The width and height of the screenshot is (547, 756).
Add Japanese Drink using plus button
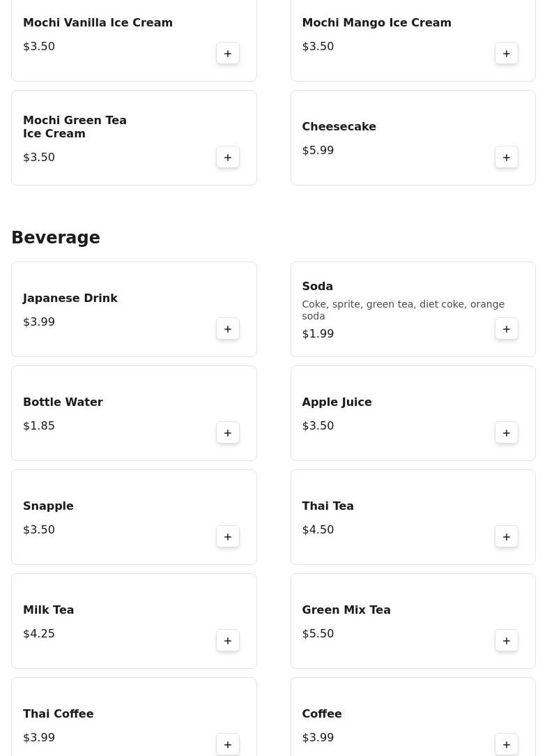[227, 328]
